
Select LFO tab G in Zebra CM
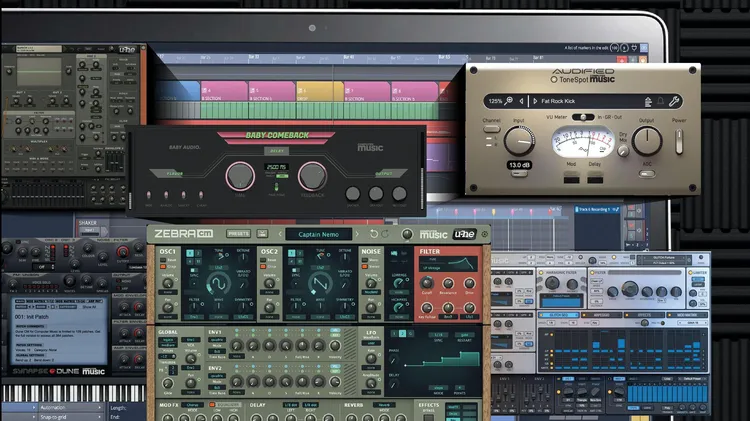click(x=411, y=333)
